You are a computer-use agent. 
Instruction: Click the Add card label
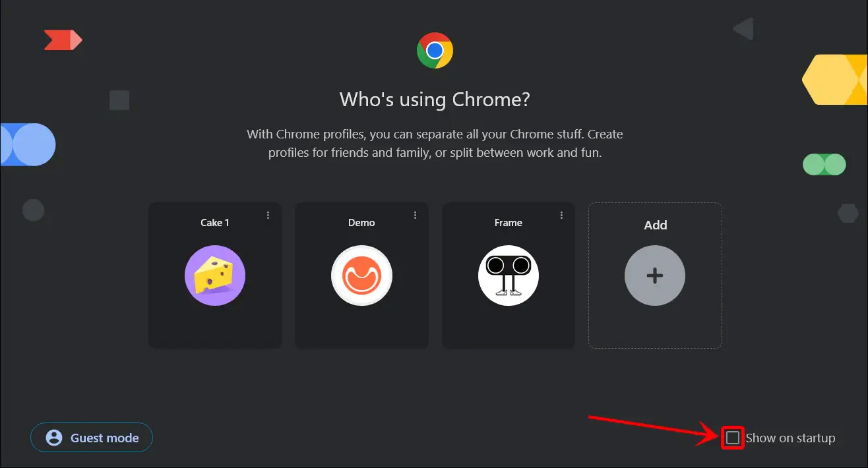tap(656, 225)
